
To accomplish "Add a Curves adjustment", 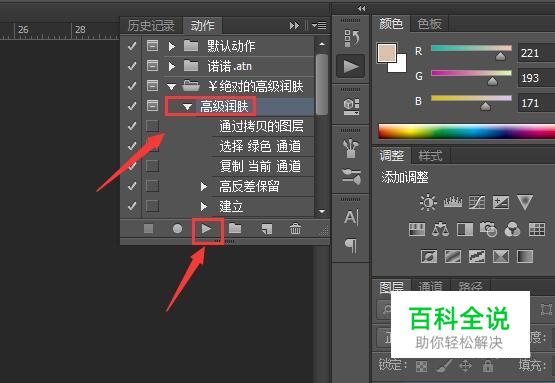I will point(477,202).
